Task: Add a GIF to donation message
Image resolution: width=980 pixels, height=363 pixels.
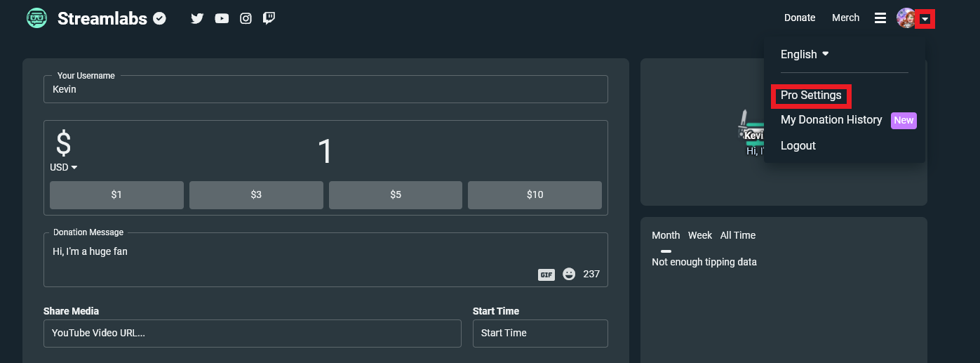Action: [x=546, y=275]
